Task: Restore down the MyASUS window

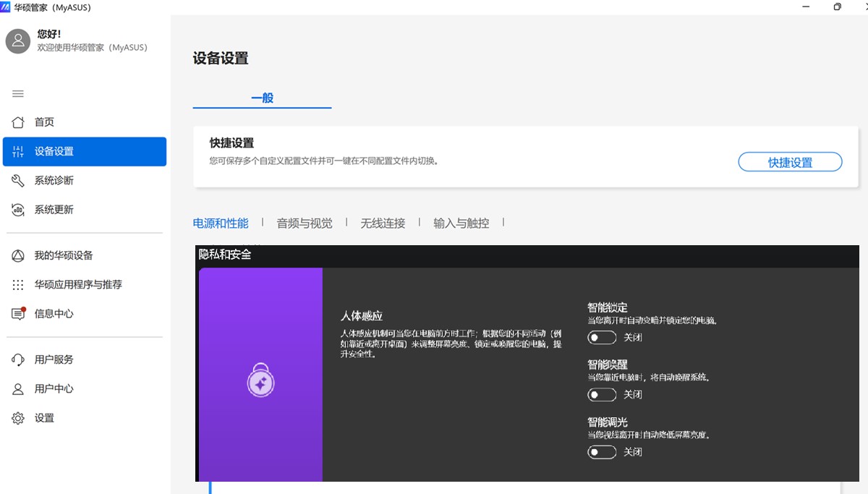Action: point(838,7)
